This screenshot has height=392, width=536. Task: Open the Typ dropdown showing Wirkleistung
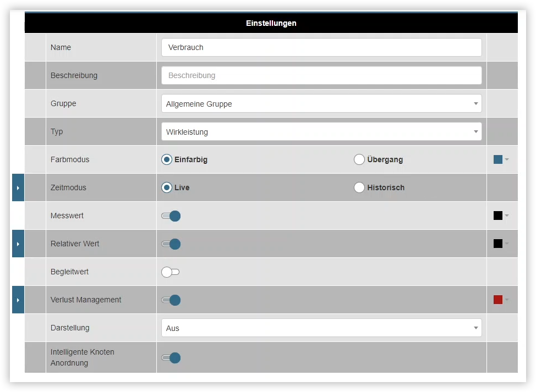(x=321, y=131)
